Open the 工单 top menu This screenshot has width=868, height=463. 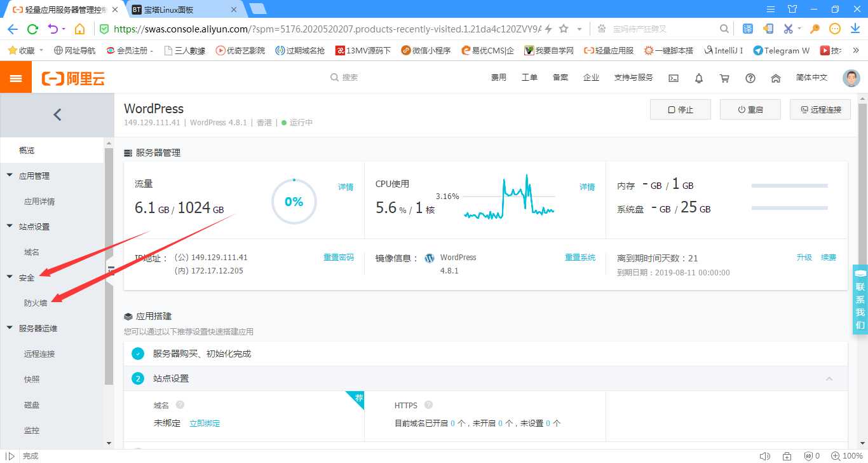click(529, 78)
